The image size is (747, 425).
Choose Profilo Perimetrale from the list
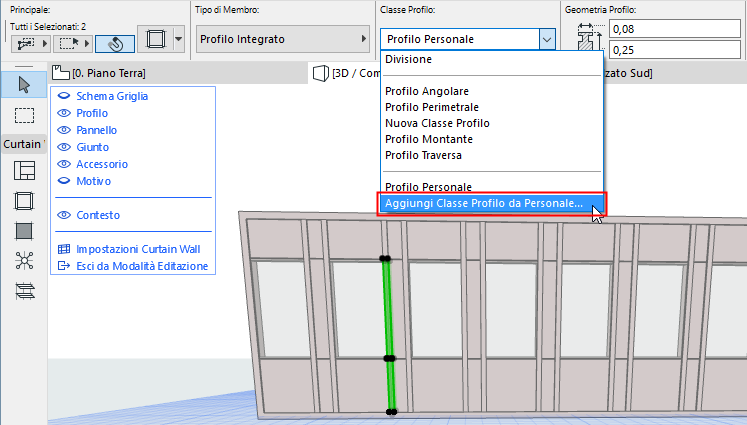tap(492, 107)
